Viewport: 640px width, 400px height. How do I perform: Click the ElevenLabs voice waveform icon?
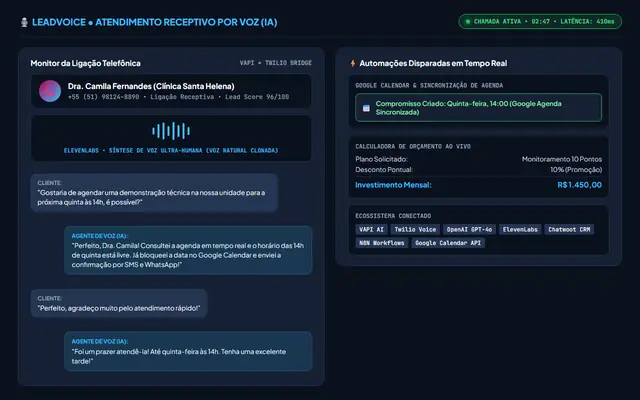click(x=171, y=131)
